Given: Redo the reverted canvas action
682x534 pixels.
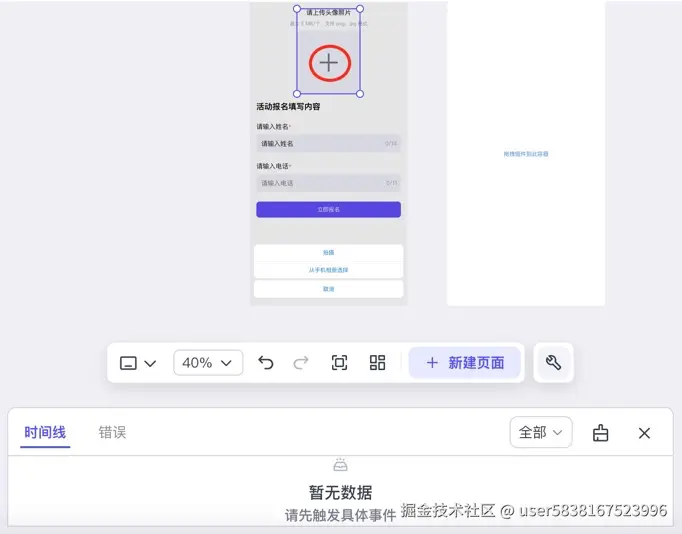Looking at the screenshot, I should coord(301,363).
